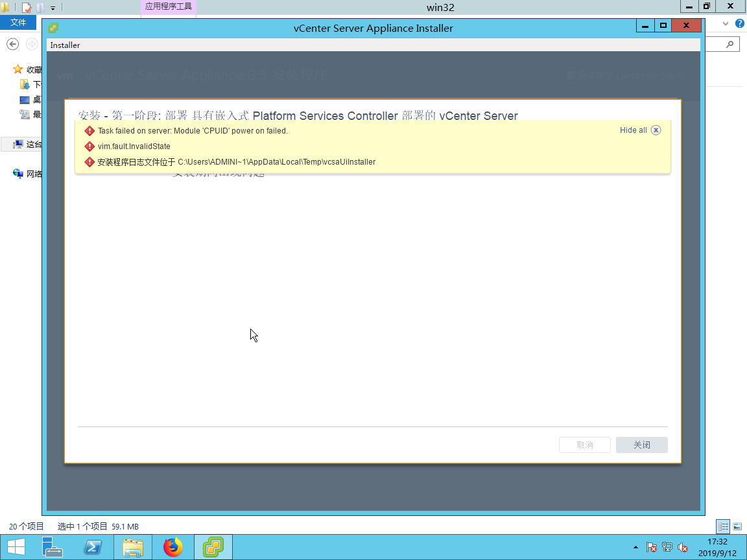Click the vCenter installer taskbar icon
Viewport: 747px width, 560px height.
(213, 547)
